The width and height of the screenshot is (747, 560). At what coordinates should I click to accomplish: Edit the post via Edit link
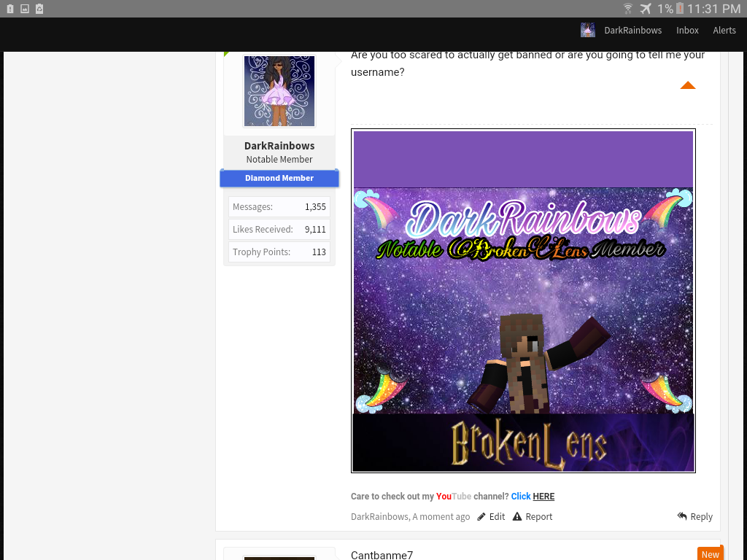point(497,517)
